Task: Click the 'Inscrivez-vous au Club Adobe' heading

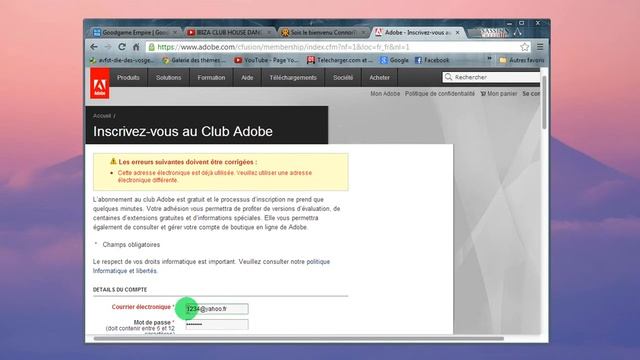Action: [183, 131]
